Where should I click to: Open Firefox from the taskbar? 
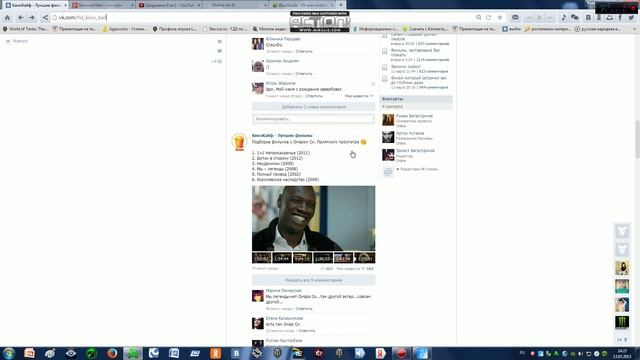pyautogui.click(x=112, y=353)
